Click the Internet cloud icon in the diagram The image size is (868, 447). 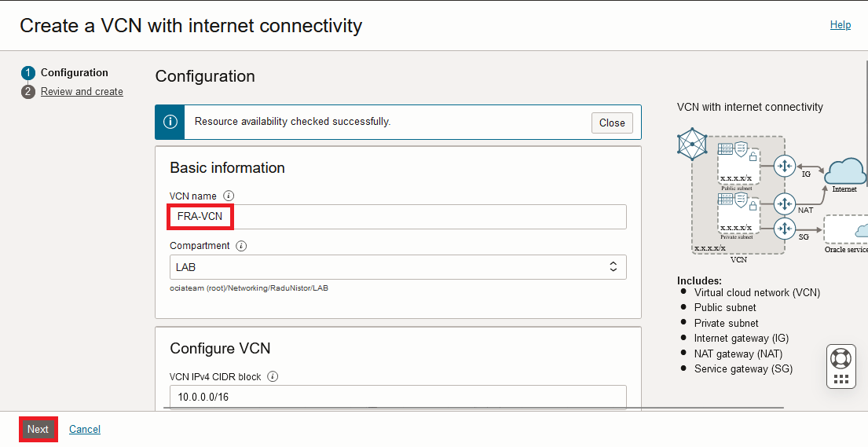844,172
